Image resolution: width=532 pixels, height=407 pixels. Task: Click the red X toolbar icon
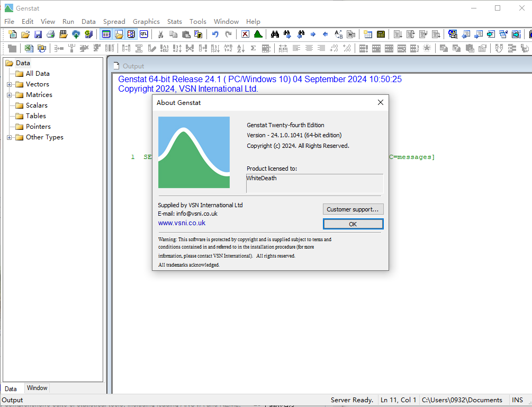click(x=245, y=34)
